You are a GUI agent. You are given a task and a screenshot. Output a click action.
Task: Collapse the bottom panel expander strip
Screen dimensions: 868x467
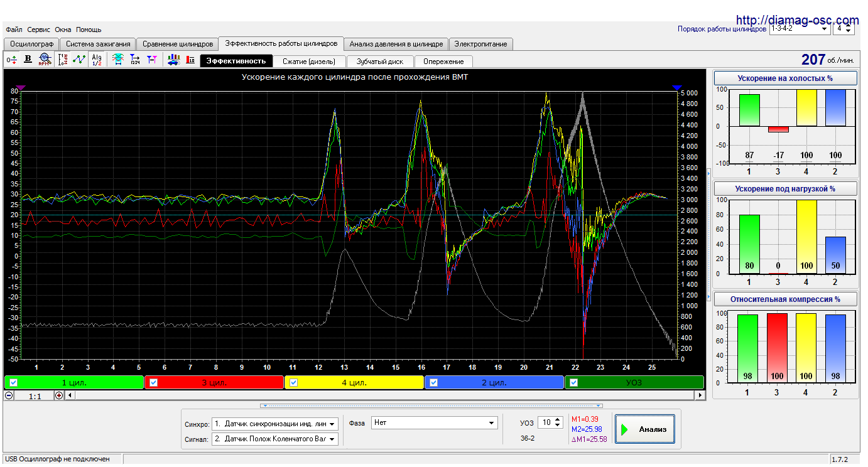point(431,405)
